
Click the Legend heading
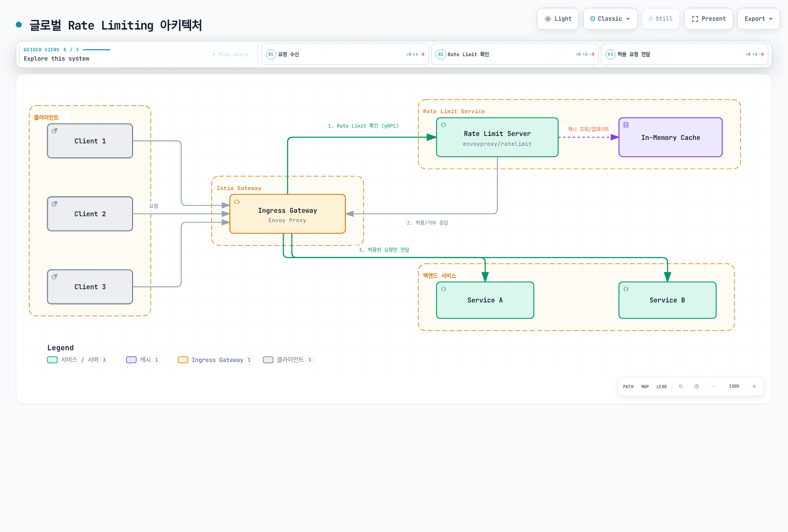click(x=61, y=348)
